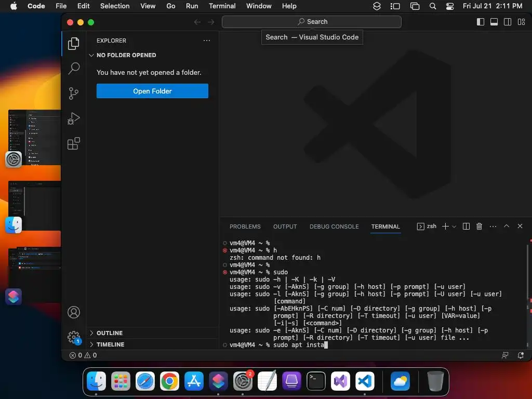Select the zsh terminal instance
532x399 pixels.
pyautogui.click(x=427, y=227)
